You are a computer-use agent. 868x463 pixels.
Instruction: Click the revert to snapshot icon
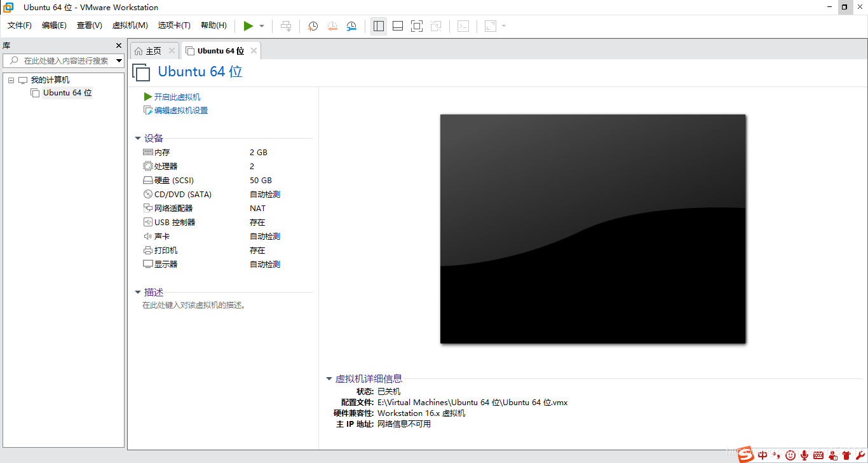(x=332, y=26)
